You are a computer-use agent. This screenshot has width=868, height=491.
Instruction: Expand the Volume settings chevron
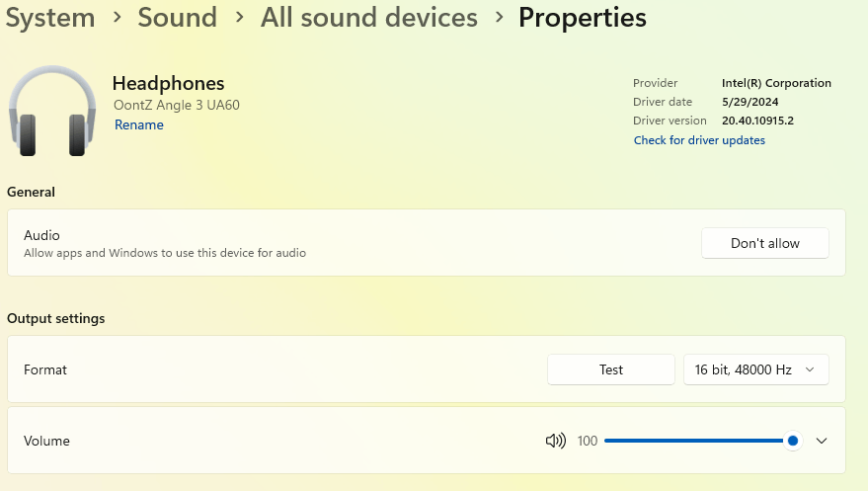coord(822,441)
